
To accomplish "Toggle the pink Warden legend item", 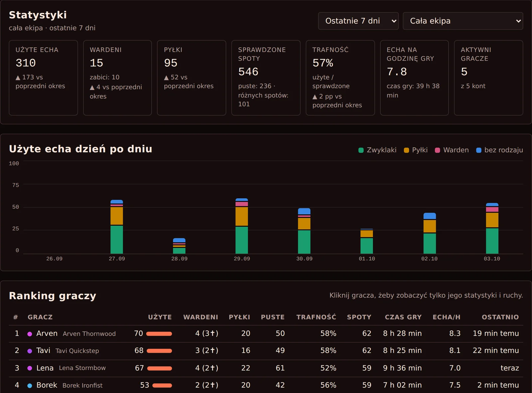I will tap(452, 150).
